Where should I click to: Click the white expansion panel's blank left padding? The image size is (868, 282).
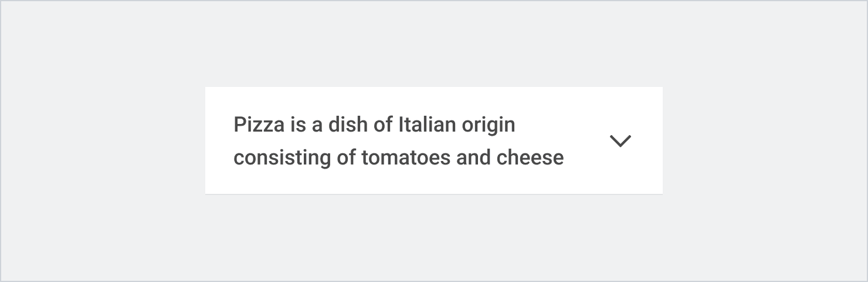click(219, 141)
